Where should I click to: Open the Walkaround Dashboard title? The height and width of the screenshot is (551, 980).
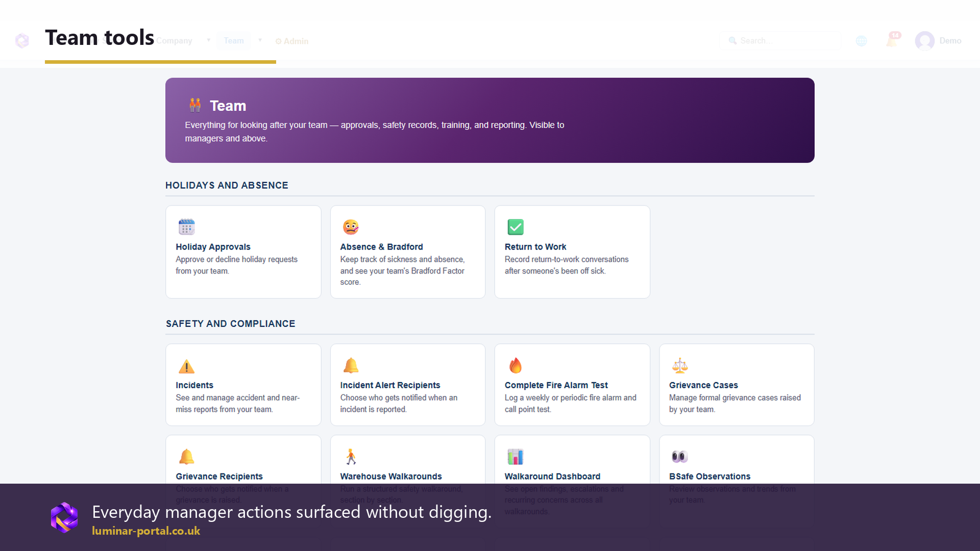coord(552,477)
